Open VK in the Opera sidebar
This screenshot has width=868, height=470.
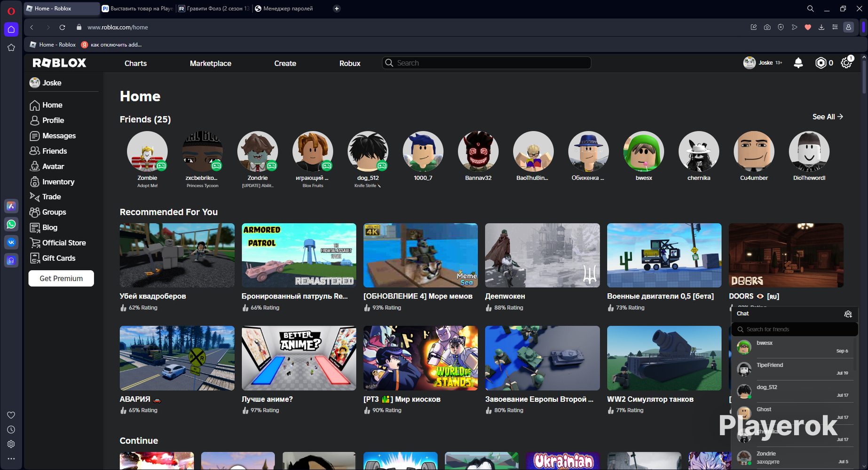click(x=11, y=242)
